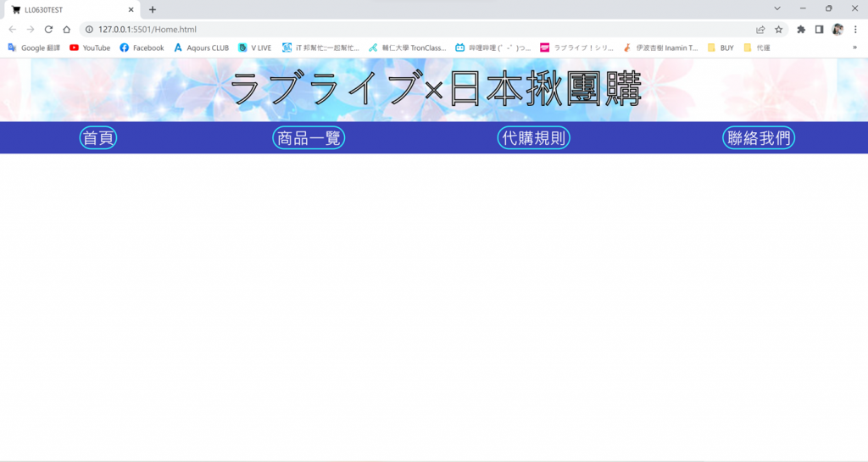Bookmark this page with the star icon
868x462 pixels.
click(778, 30)
